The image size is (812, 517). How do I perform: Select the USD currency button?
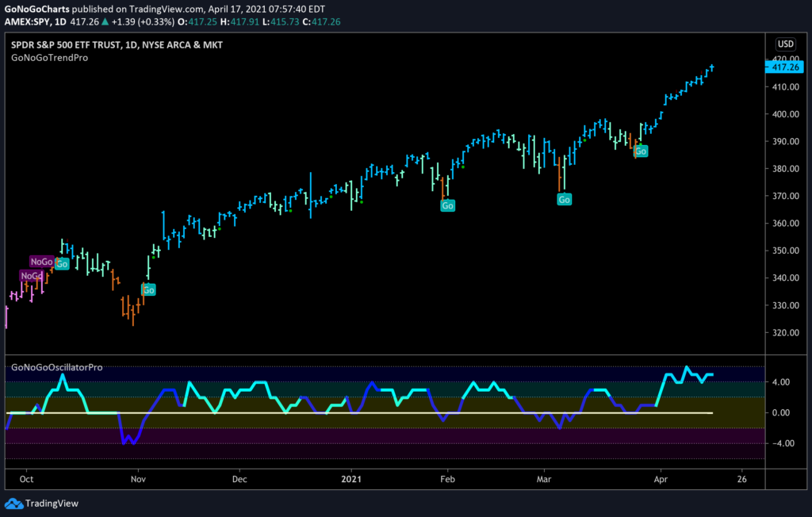pyautogui.click(x=786, y=44)
